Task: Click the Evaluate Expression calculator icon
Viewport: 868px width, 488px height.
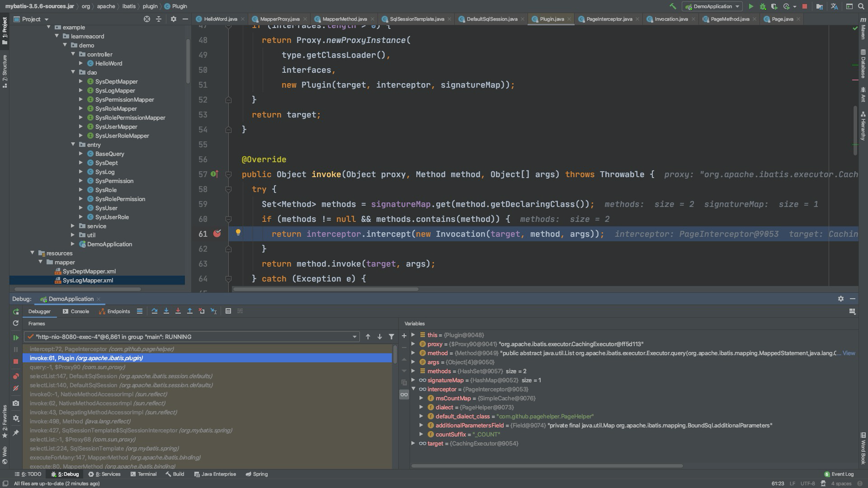Action: click(x=228, y=311)
